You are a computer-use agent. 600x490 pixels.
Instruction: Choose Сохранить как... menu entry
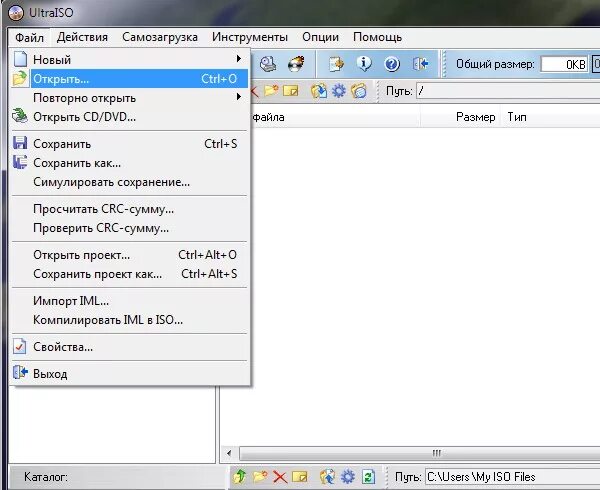tap(130, 163)
